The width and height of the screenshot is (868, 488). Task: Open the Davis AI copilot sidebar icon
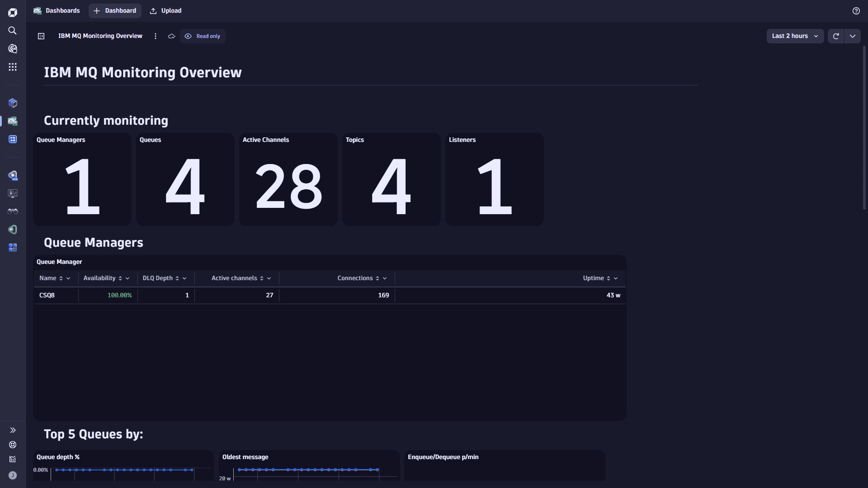[x=13, y=48]
